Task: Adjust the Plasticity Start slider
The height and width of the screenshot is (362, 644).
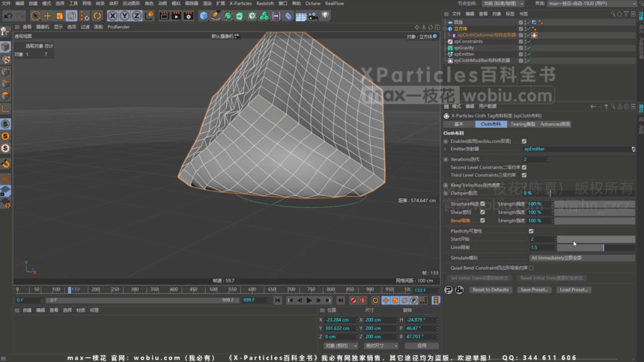Action: pos(595,239)
